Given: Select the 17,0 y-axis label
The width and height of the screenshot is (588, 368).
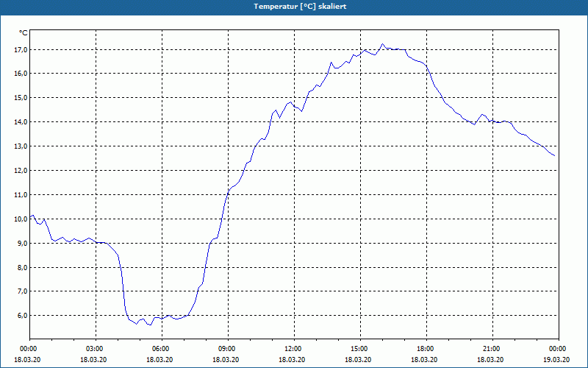Looking at the screenshot, I should [21, 49].
